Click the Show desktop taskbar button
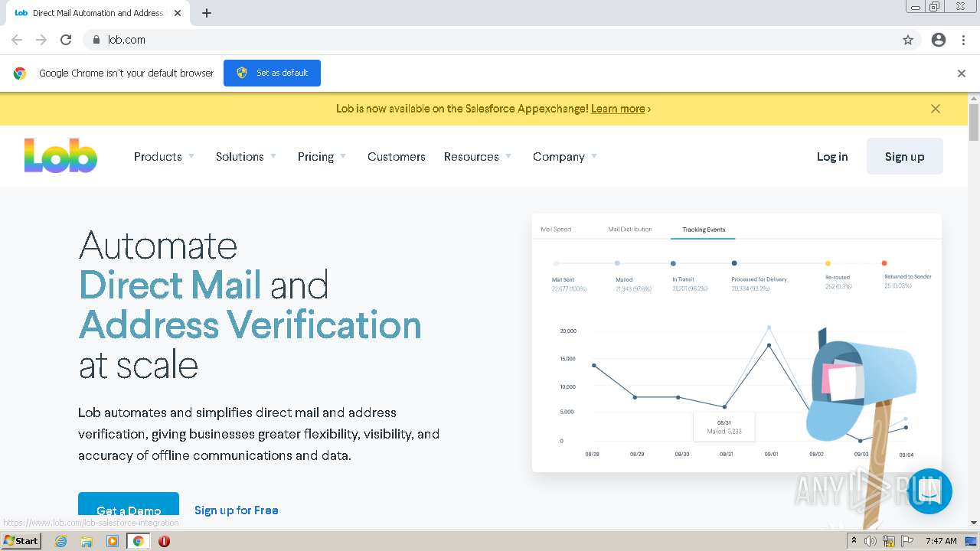This screenshot has width=980, height=551. click(x=972, y=541)
